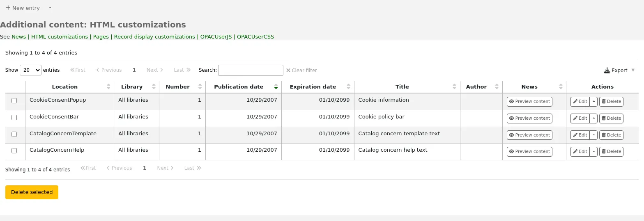Edit the CatalogConcernHelp entry
The width and height of the screenshot is (644, 221).
[x=580, y=151]
